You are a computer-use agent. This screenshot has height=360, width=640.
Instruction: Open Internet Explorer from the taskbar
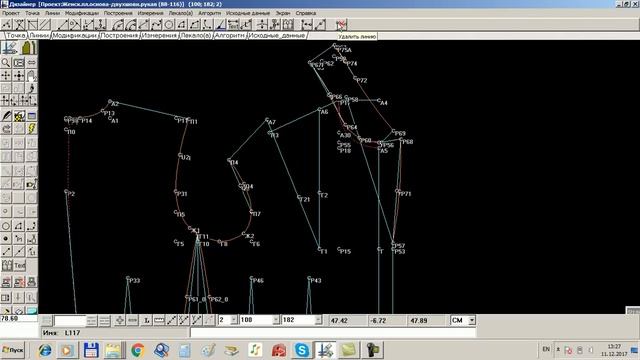44,350
